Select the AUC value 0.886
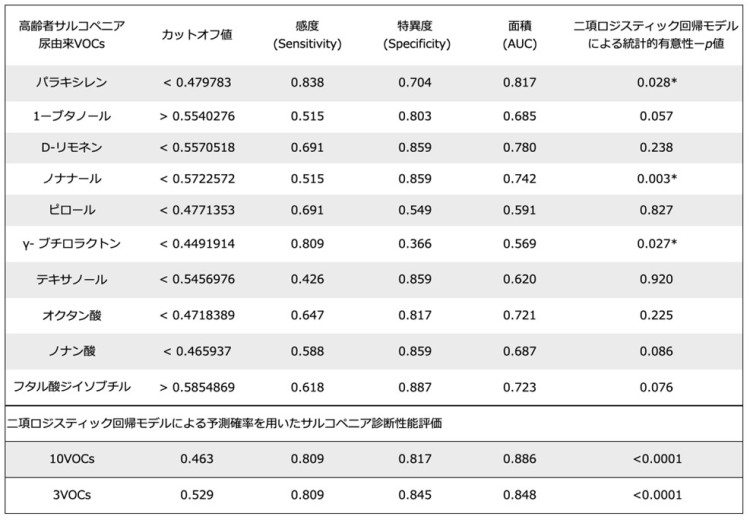This screenshot has height=520, width=750. click(519, 459)
